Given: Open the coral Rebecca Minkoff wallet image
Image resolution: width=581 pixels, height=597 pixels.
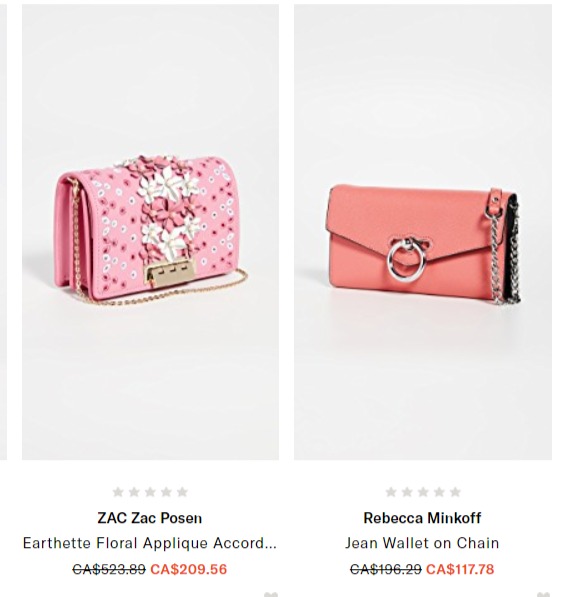Looking at the screenshot, I should pyautogui.click(x=423, y=232).
